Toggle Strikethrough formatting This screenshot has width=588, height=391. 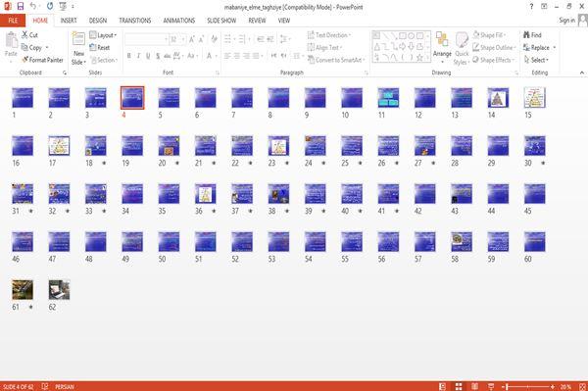pyautogui.click(x=168, y=56)
